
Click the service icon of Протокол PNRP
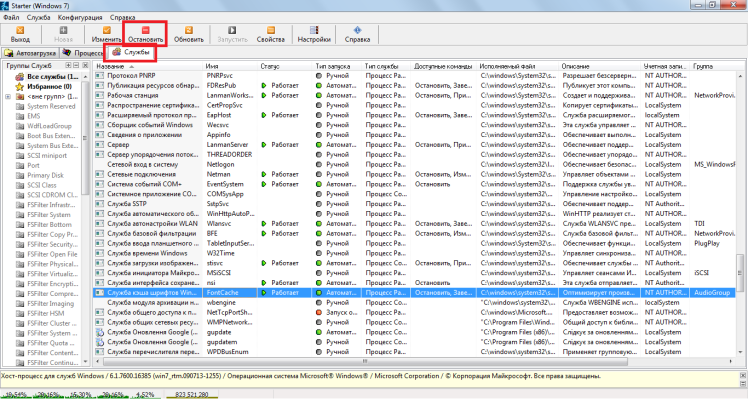point(99,75)
